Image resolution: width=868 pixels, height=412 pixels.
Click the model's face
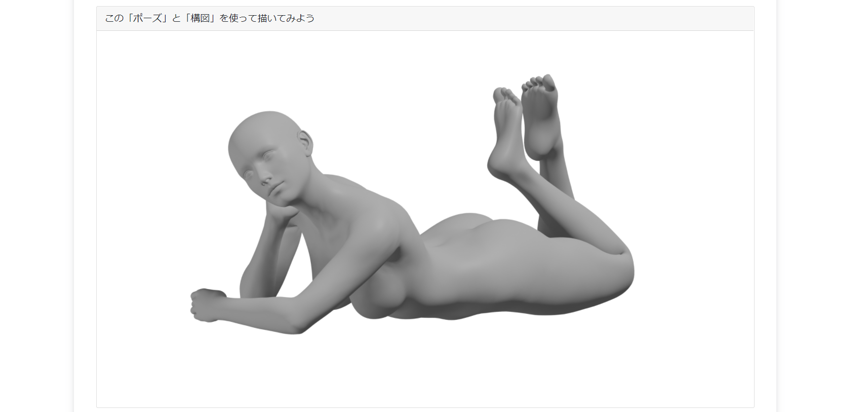tap(267, 175)
